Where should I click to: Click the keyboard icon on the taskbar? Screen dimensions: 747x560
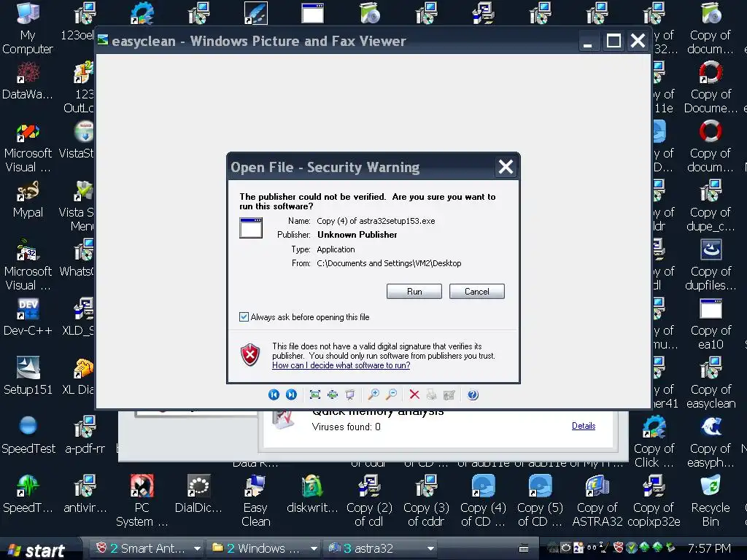pyautogui.click(x=524, y=548)
